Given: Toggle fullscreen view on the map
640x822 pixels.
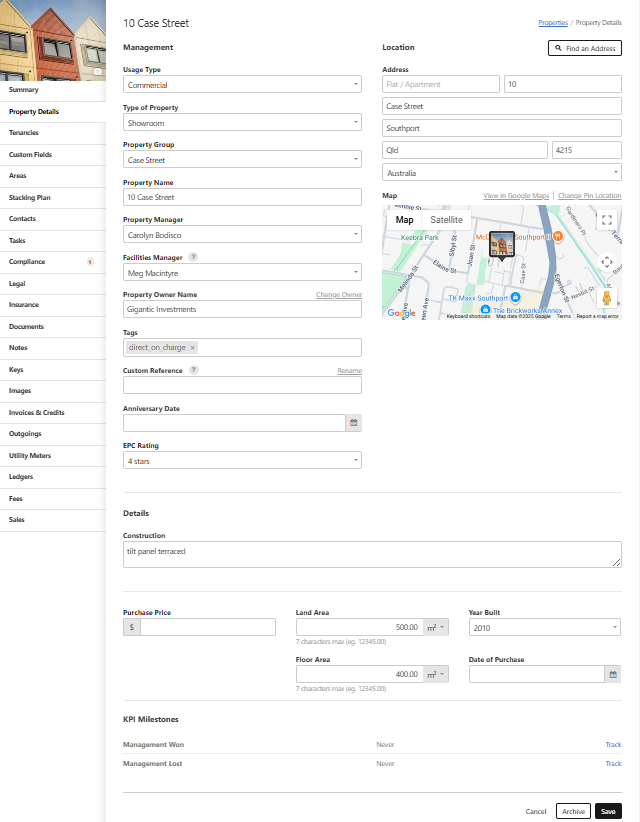Looking at the screenshot, I should (606, 221).
